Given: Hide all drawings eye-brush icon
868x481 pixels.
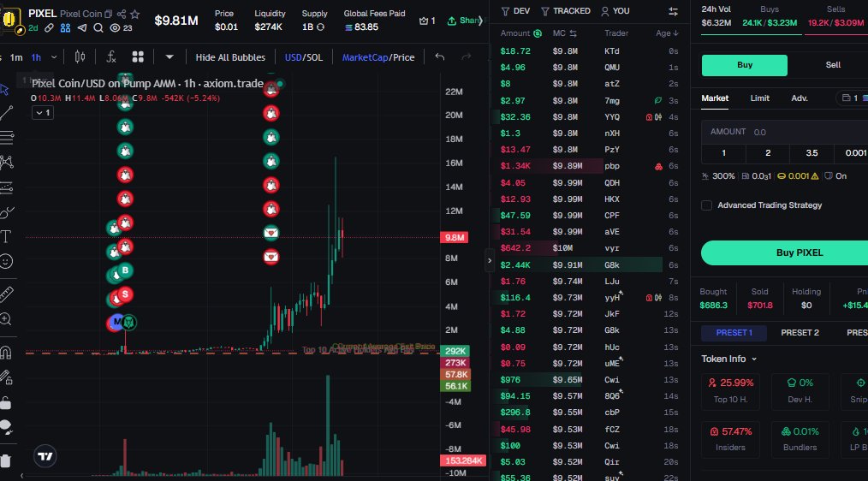Looking at the screenshot, I should (x=6, y=427).
